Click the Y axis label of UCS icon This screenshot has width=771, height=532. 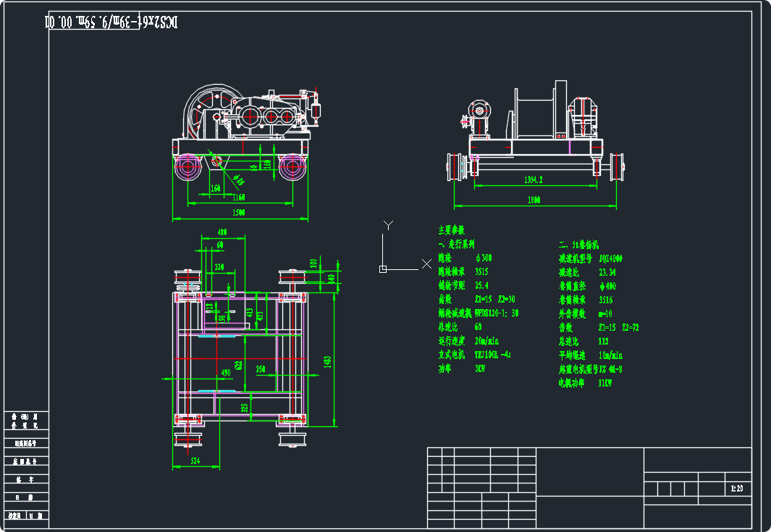point(388,225)
